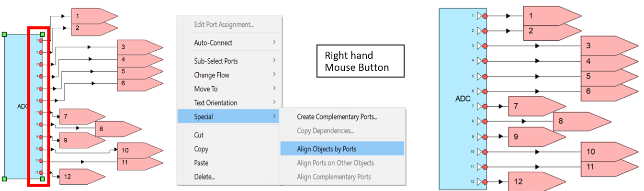This screenshot has width=644, height=191.
Task: Click off-page connector 11 in left diagram
Action: point(140,163)
